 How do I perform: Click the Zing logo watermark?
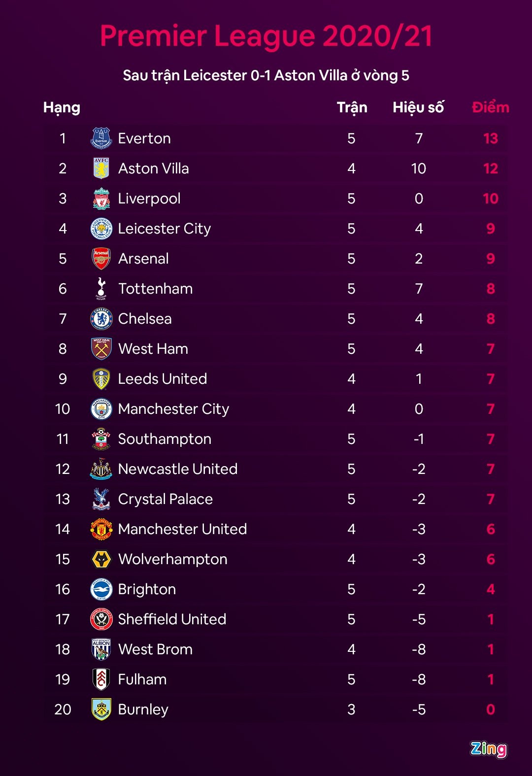(488, 749)
